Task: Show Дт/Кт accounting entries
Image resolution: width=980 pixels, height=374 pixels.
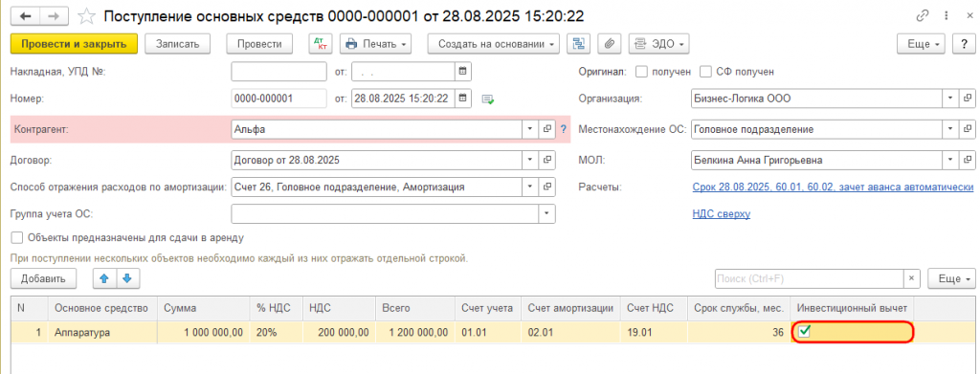Action: coord(322,44)
